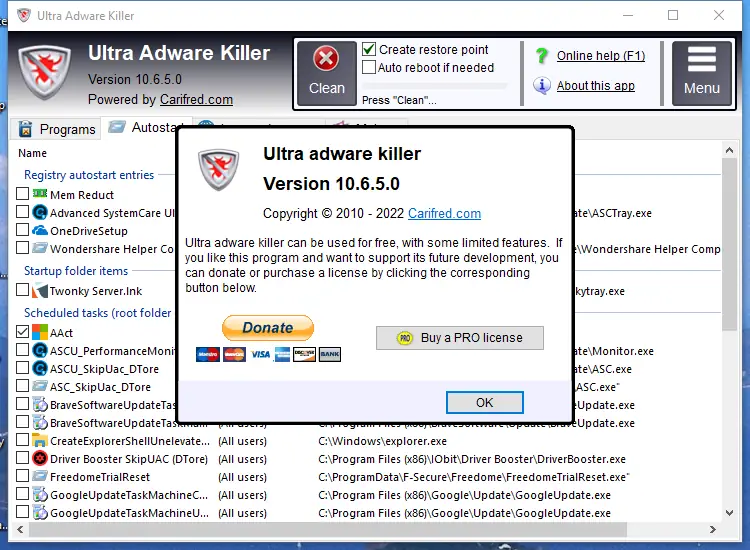Click the Wondershare Helper Co entry icon
The image size is (750, 550).
pos(40,248)
